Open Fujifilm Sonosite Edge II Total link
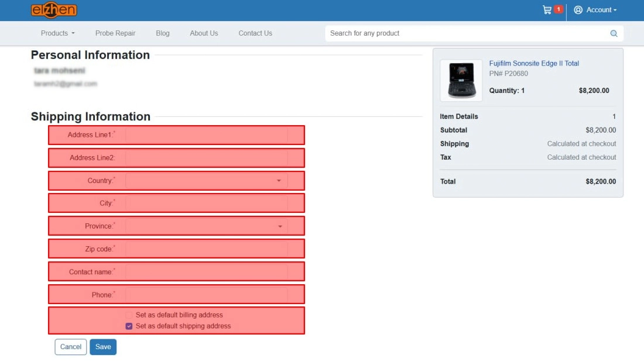This screenshot has width=644, height=362. tap(534, 63)
